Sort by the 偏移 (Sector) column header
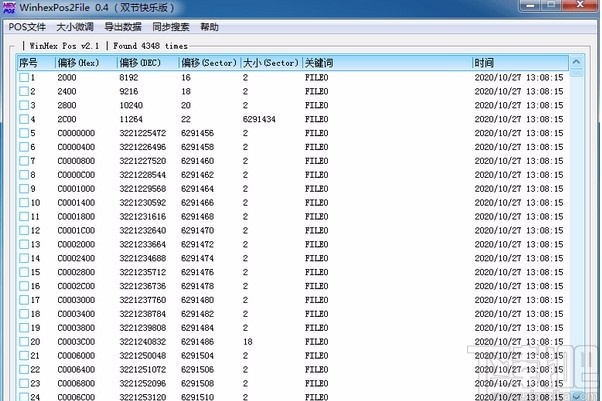The image size is (602, 401). 210,63
